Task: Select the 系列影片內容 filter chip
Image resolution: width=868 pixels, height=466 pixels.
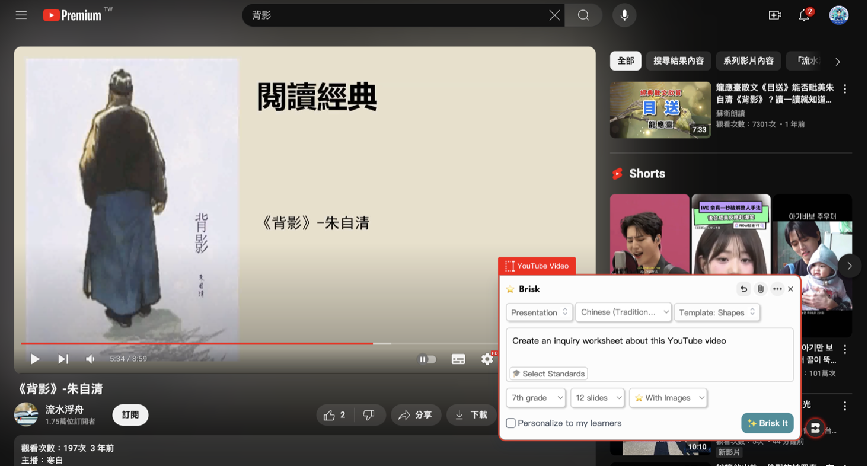Action: 748,60
